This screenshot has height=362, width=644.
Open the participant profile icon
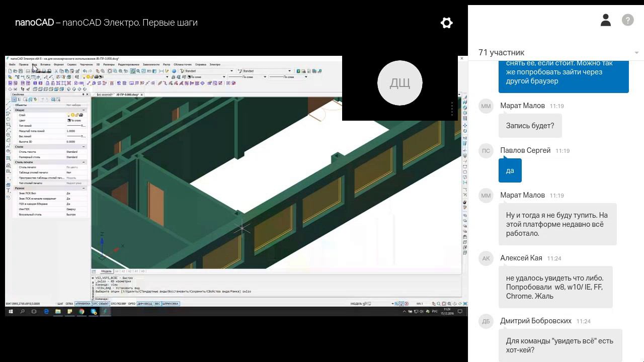(606, 20)
